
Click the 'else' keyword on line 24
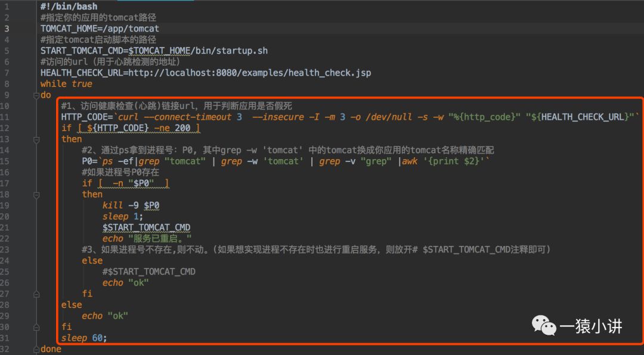(x=92, y=261)
